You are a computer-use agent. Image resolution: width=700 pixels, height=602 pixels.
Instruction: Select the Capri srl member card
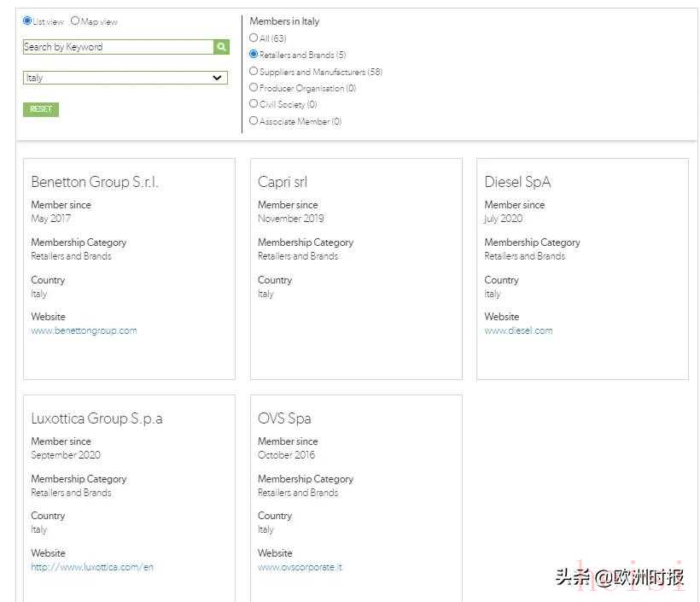point(283,182)
